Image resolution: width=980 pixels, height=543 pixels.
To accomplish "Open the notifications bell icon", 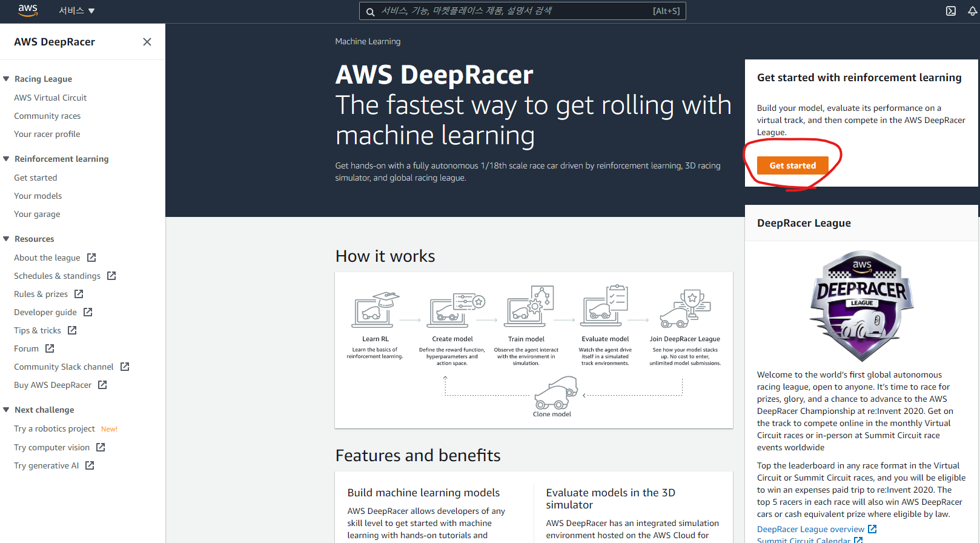I will [x=972, y=11].
